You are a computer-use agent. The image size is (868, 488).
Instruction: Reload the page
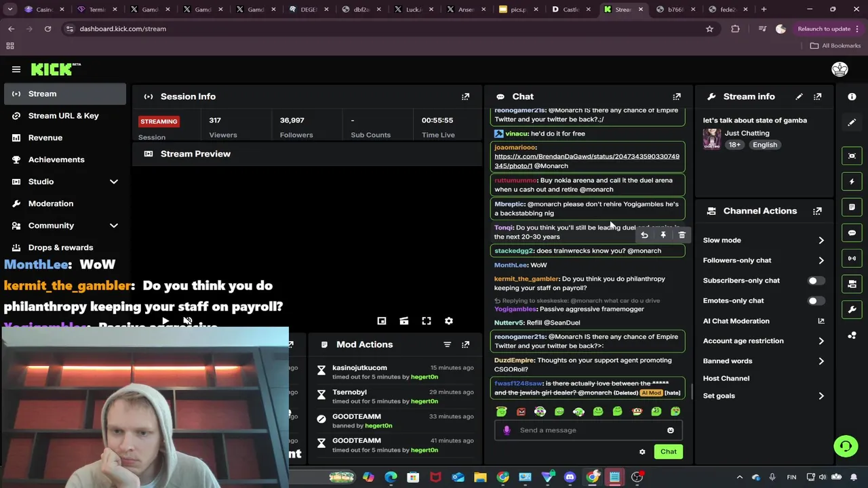click(x=47, y=29)
